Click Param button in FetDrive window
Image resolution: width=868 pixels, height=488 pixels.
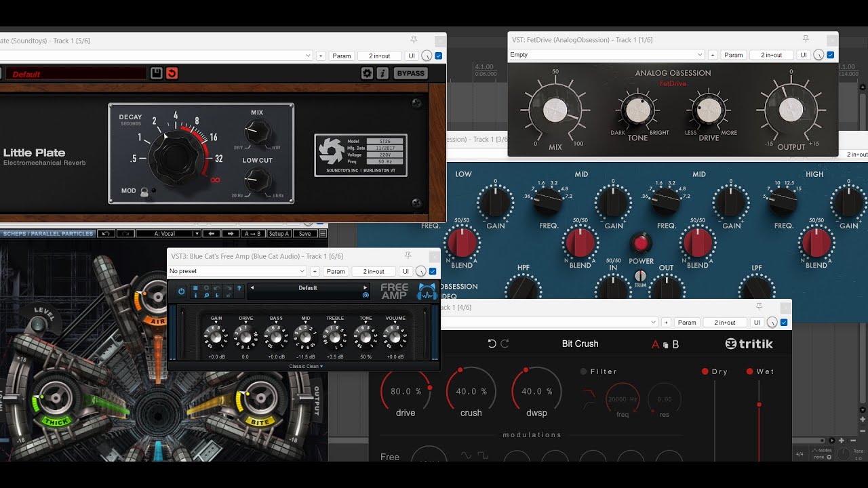(734, 55)
